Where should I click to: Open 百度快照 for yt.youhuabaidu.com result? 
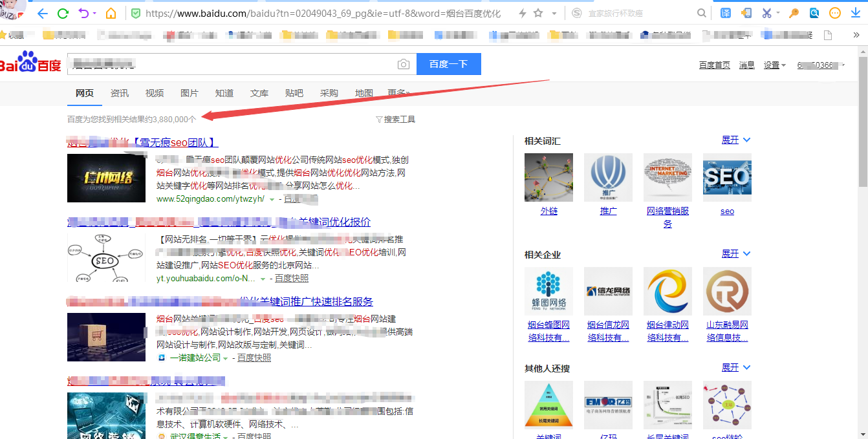coord(292,278)
